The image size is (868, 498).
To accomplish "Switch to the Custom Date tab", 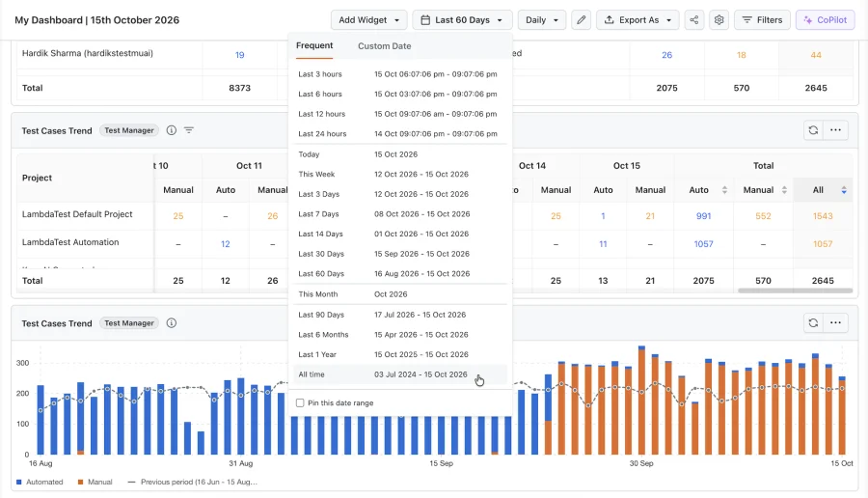I will tap(384, 46).
